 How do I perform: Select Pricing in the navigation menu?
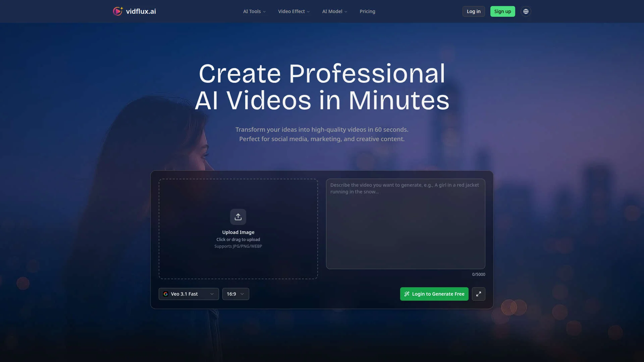coord(367,11)
